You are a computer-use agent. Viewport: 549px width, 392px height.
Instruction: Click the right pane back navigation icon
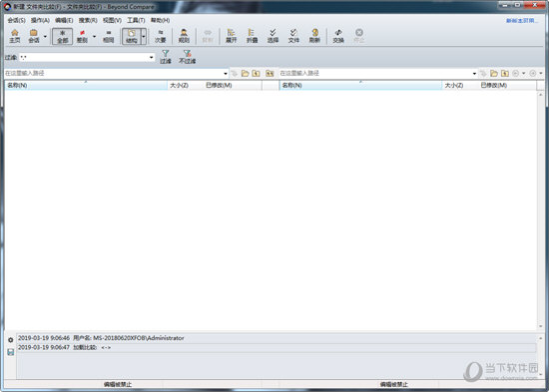(x=515, y=73)
